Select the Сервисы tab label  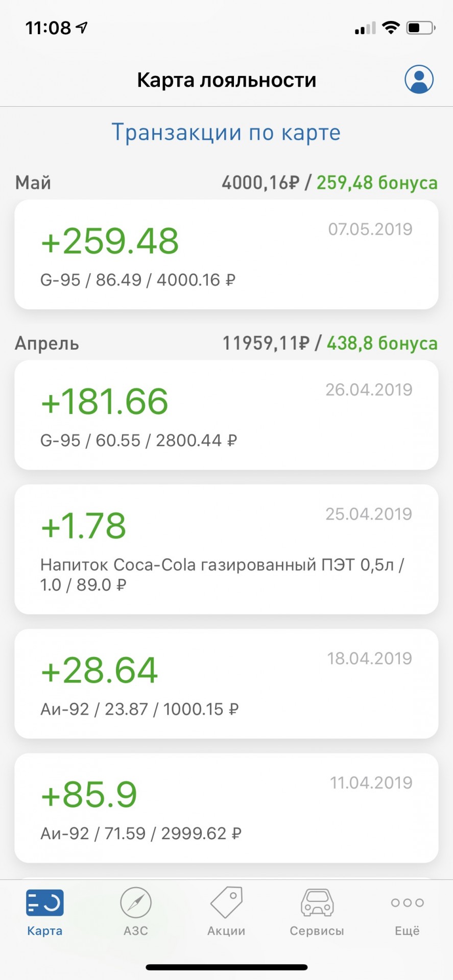point(317,930)
